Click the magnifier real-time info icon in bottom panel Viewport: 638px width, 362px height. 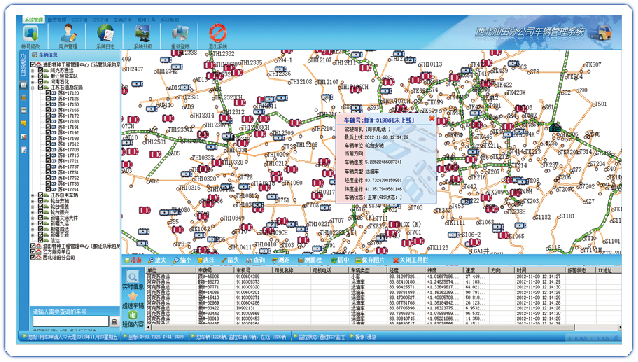tap(132, 277)
